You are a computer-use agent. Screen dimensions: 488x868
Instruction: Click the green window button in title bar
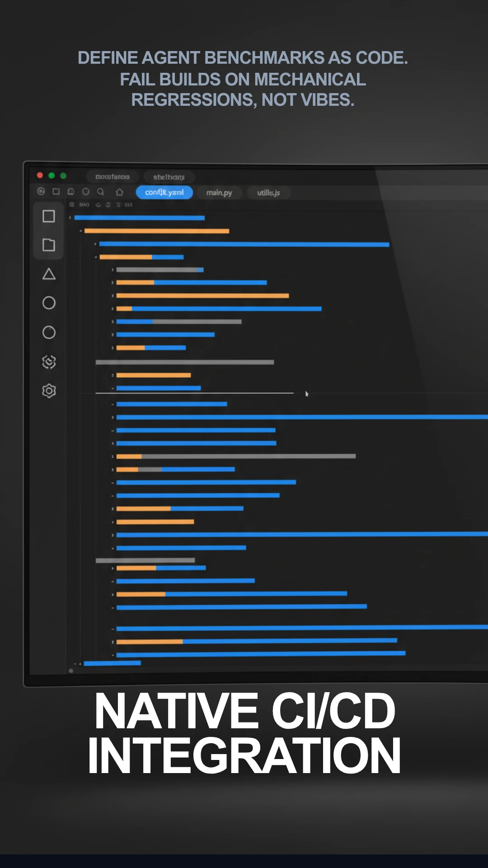(x=63, y=175)
